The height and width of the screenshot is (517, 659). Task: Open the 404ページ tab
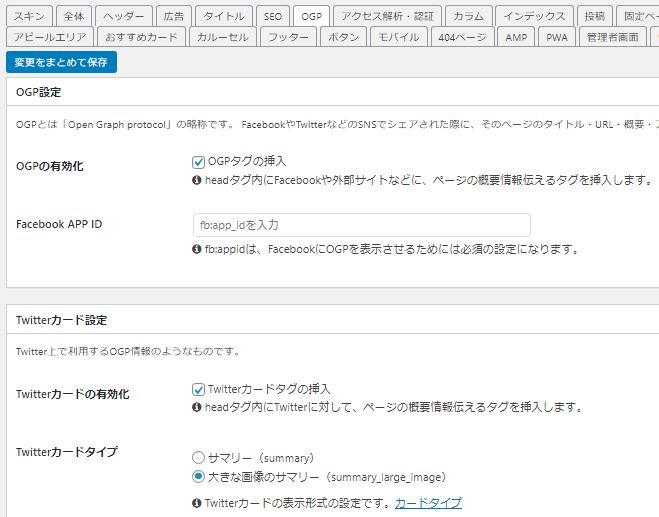[x=462, y=37]
